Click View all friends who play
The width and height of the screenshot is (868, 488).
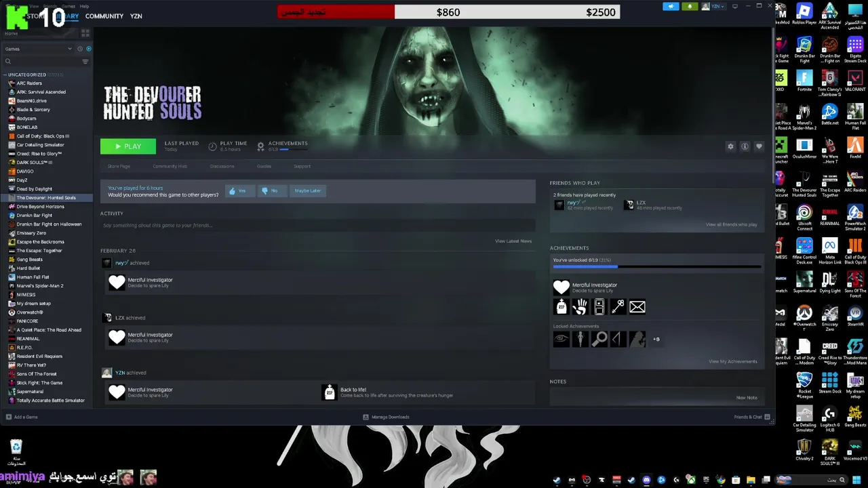tap(731, 224)
